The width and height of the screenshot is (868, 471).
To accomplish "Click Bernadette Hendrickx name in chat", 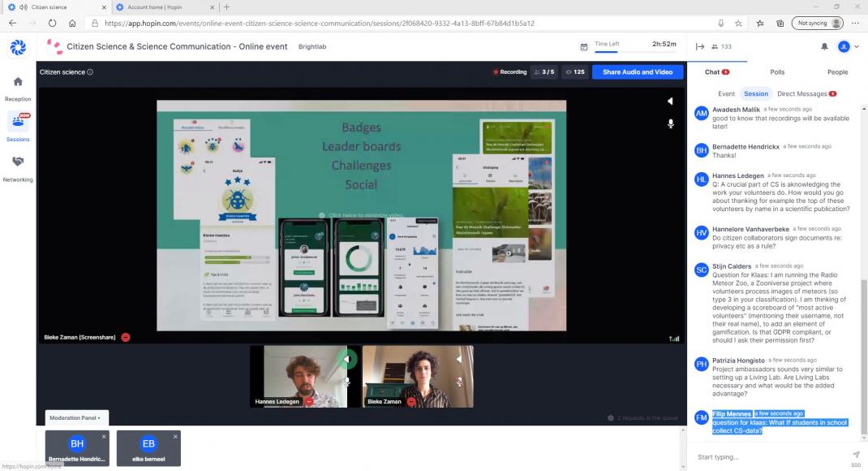I will (x=746, y=147).
